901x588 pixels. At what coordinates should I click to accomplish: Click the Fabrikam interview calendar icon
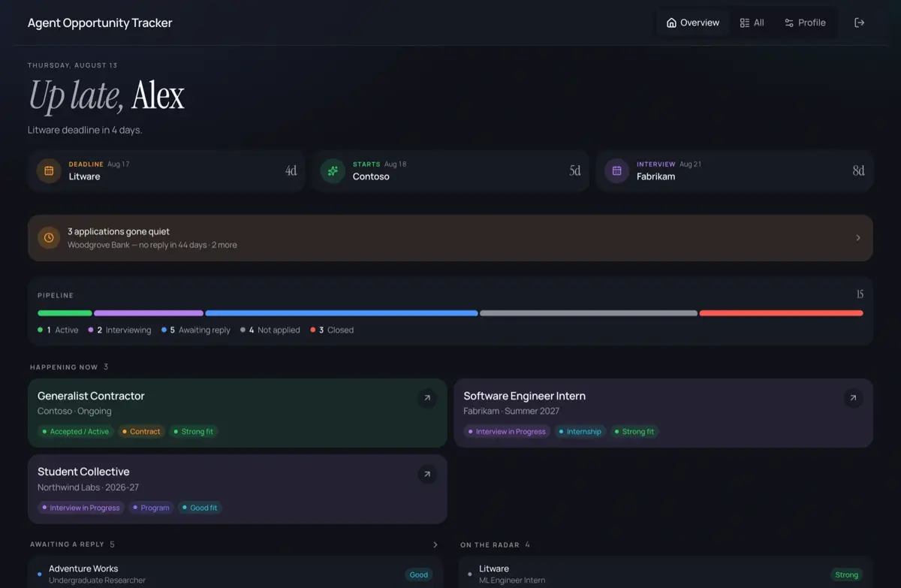[616, 170]
